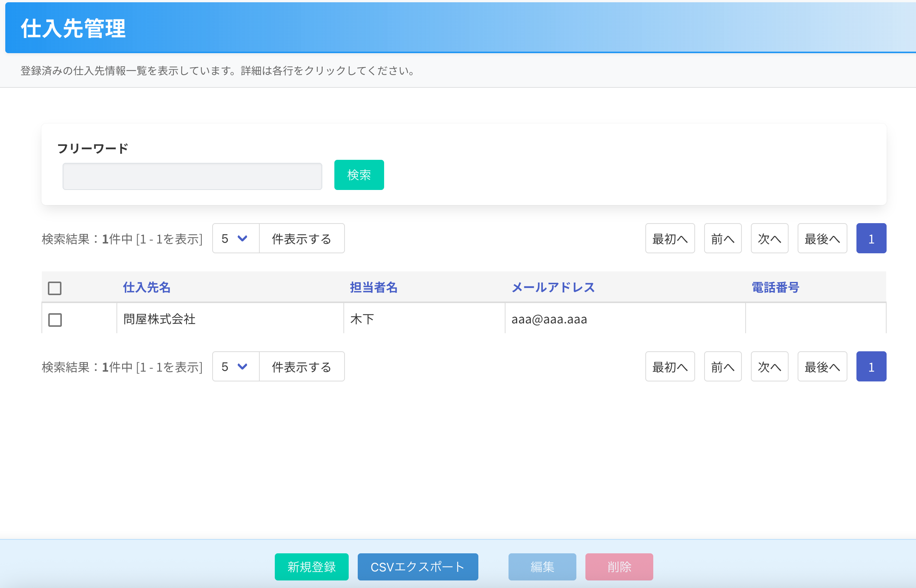The height and width of the screenshot is (588, 916).
Task: Toggle the select-all checkbox in table header
Action: pyautogui.click(x=55, y=288)
